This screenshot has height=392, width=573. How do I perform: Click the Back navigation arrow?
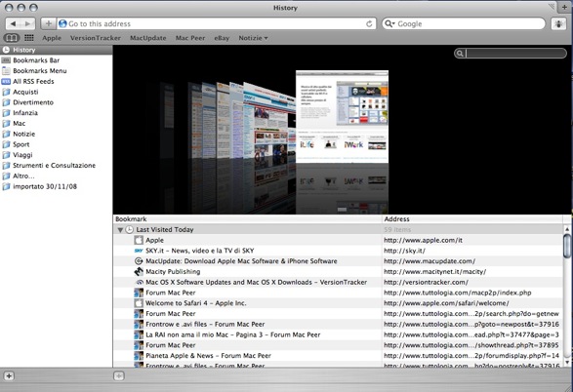point(13,23)
